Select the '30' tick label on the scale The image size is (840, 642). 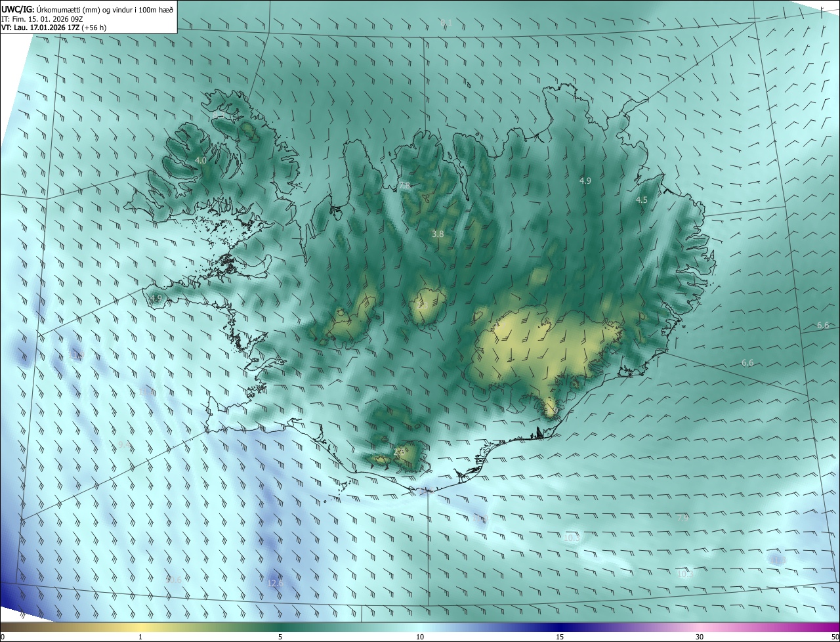tap(700, 637)
